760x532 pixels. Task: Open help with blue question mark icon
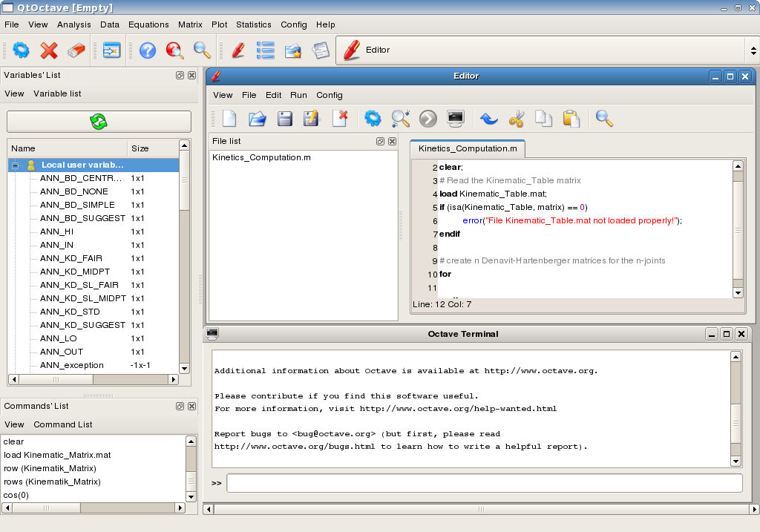(148, 50)
